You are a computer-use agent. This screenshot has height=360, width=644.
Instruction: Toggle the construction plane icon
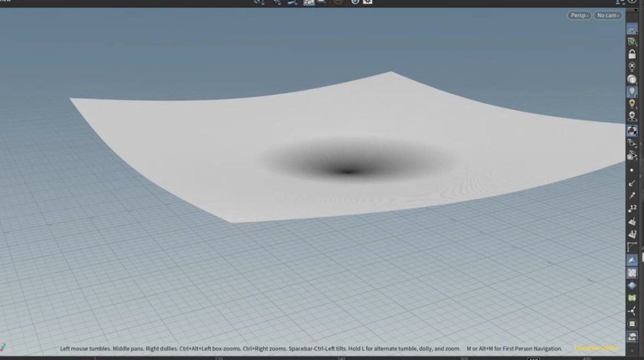coord(632,42)
